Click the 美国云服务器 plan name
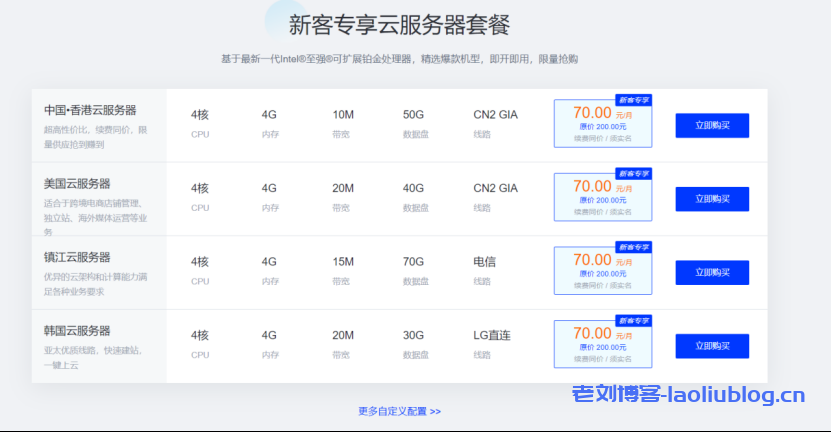 click(77, 184)
